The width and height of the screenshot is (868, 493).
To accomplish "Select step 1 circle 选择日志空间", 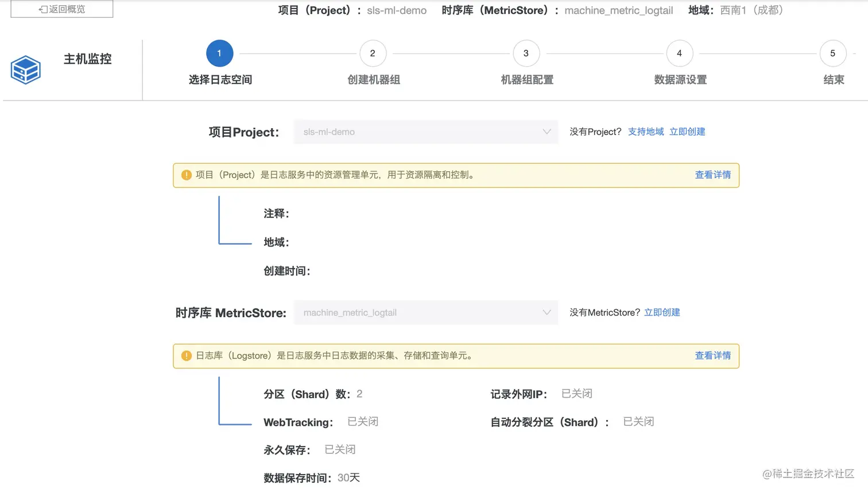I will 219,53.
